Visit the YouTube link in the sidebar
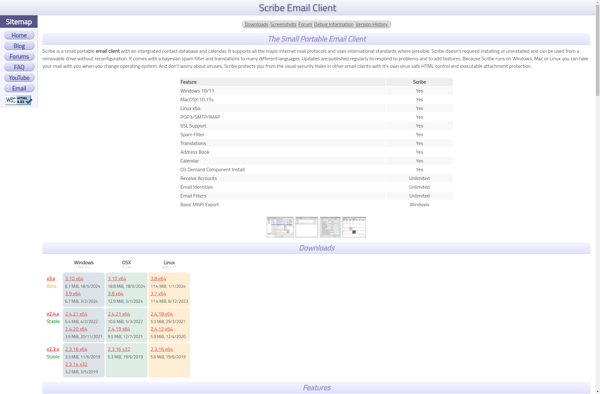The width and height of the screenshot is (600, 394). coord(19,78)
